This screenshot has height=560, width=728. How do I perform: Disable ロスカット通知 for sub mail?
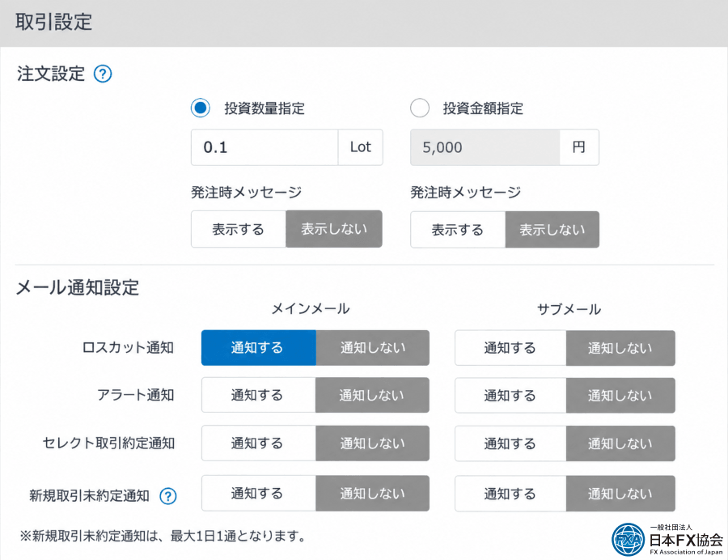point(620,348)
